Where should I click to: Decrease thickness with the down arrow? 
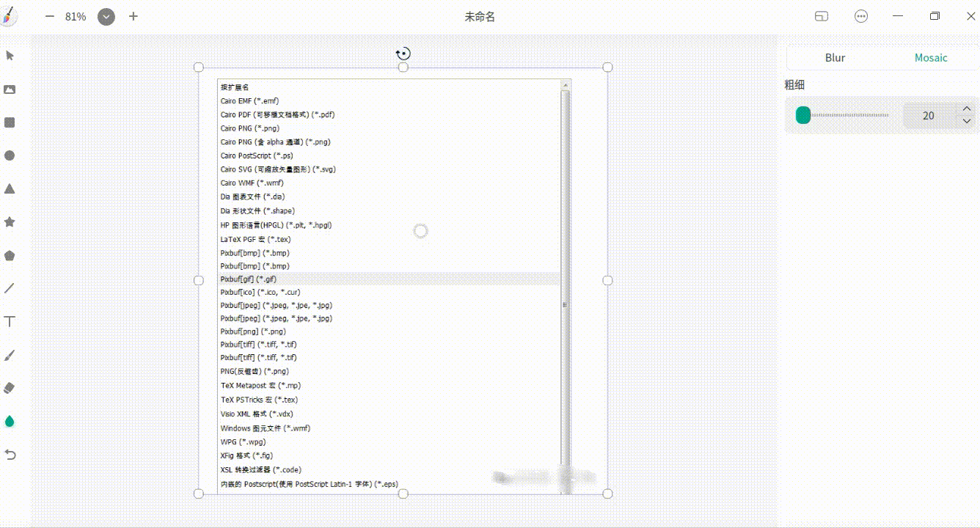(x=967, y=121)
